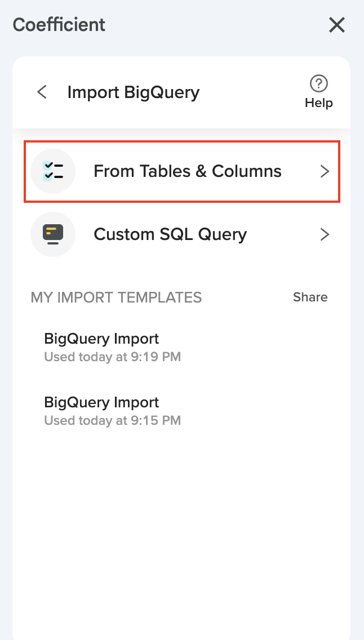The height and width of the screenshot is (640, 364).
Task: Click the Help question mark icon
Action: (319, 84)
